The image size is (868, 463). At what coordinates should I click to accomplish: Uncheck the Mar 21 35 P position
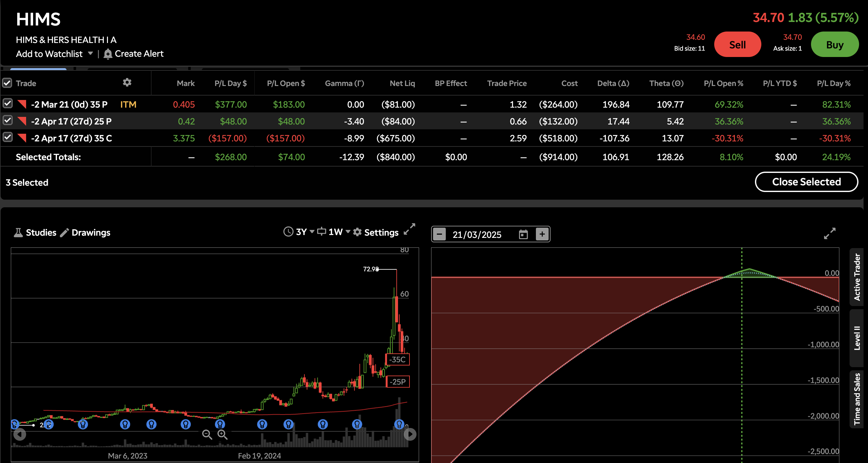[x=7, y=103]
